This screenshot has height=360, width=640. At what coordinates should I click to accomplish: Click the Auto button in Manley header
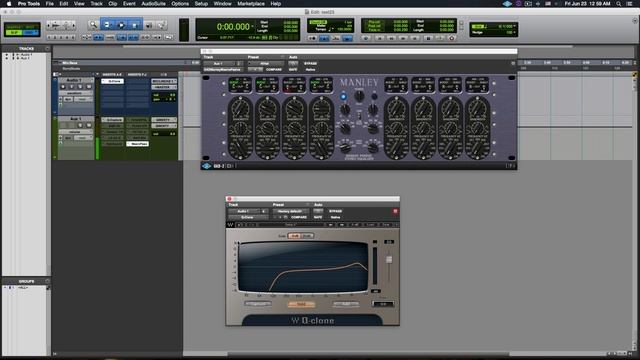(293, 64)
